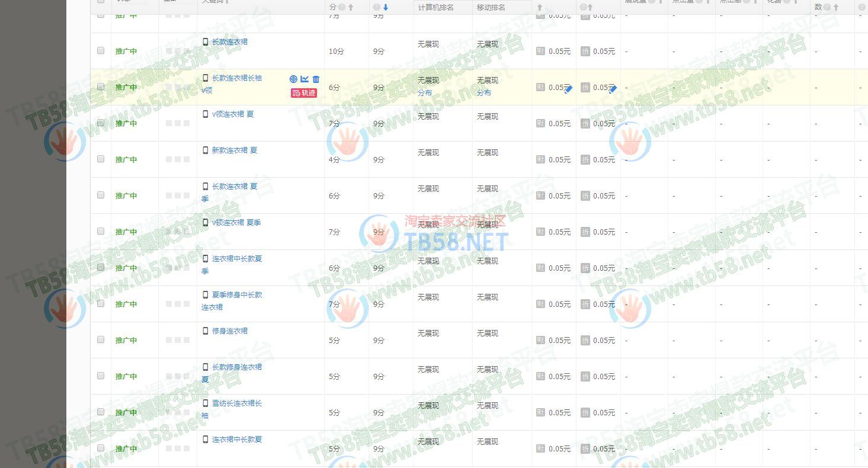Image resolution: width=868 pixels, height=468 pixels.
Task: Sort by blue down arrow in header
Action: point(386,7)
